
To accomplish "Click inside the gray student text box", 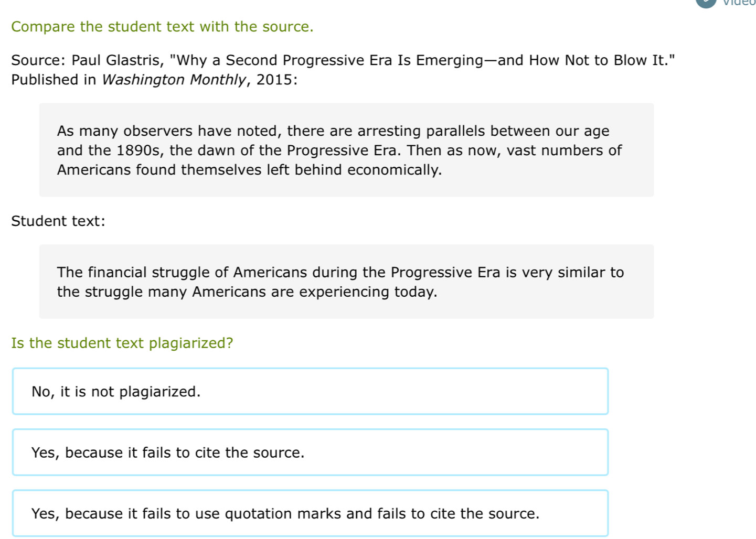I will [x=346, y=282].
